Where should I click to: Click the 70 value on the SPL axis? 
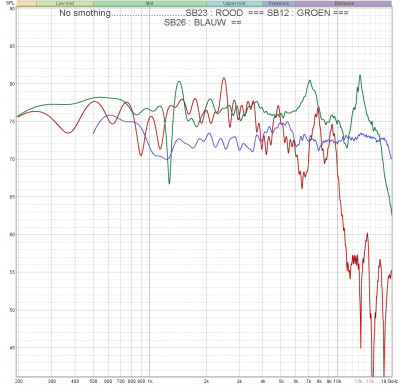[12, 159]
